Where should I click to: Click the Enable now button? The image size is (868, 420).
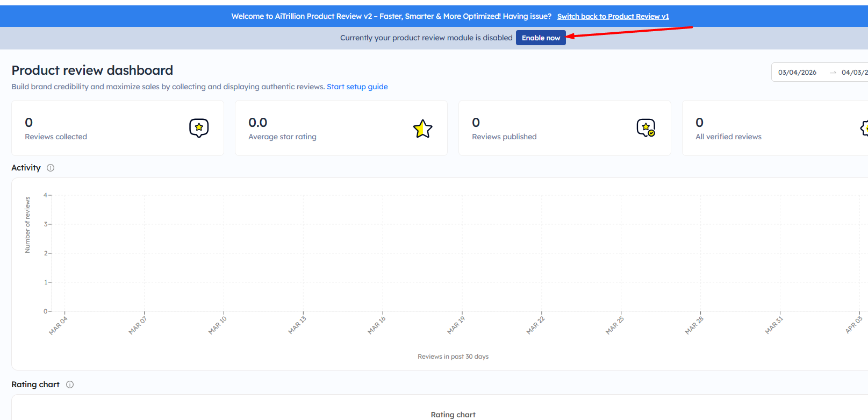pyautogui.click(x=540, y=38)
